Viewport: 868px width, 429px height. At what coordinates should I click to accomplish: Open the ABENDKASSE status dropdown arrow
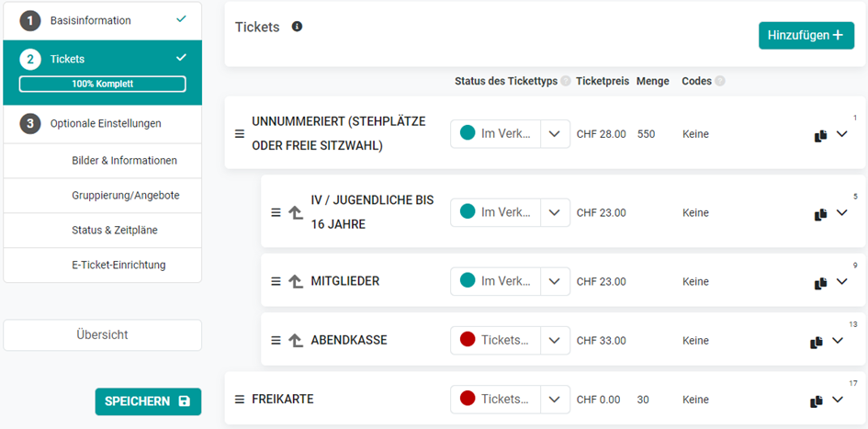click(x=555, y=341)
